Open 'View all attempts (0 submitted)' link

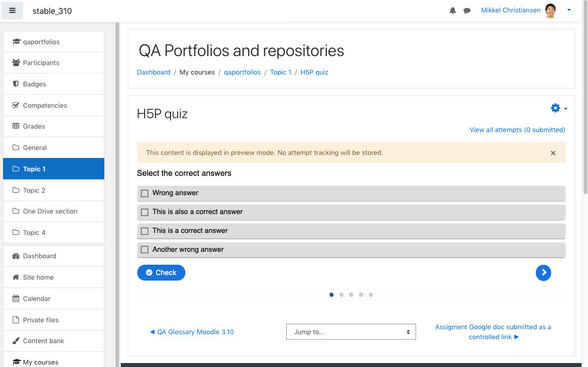coord(517,130)
